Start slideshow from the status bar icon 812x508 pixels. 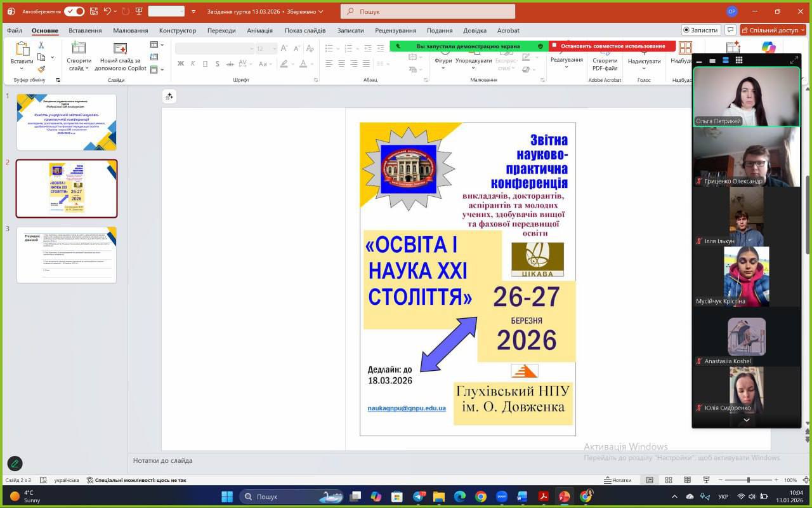coord(706,480)
